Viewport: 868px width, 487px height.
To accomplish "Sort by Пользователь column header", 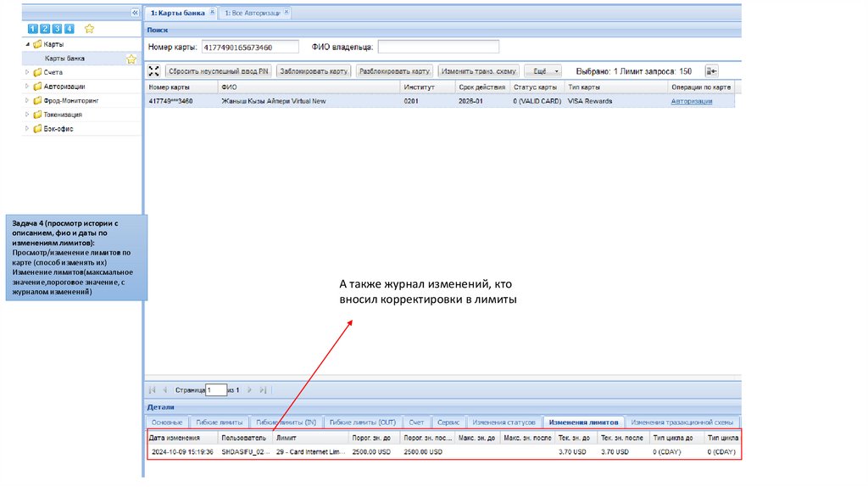I will (245, 438).
